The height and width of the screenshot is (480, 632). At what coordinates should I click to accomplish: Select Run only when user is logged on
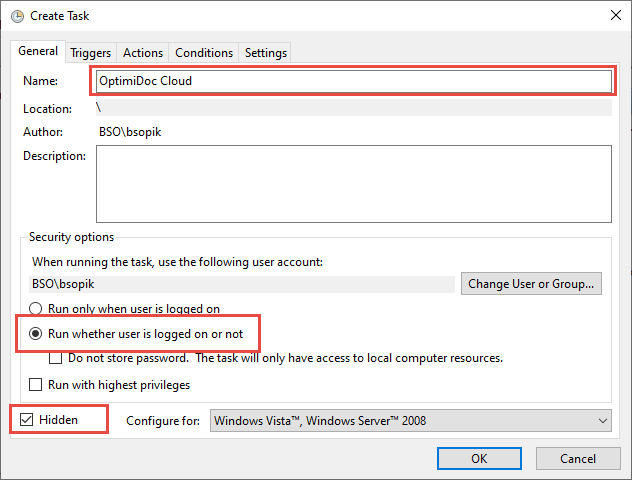click(37, 310)
